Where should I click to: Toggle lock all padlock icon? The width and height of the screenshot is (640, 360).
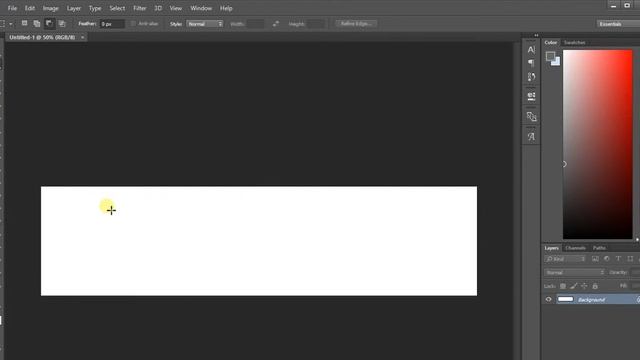(x=595, y=286)
